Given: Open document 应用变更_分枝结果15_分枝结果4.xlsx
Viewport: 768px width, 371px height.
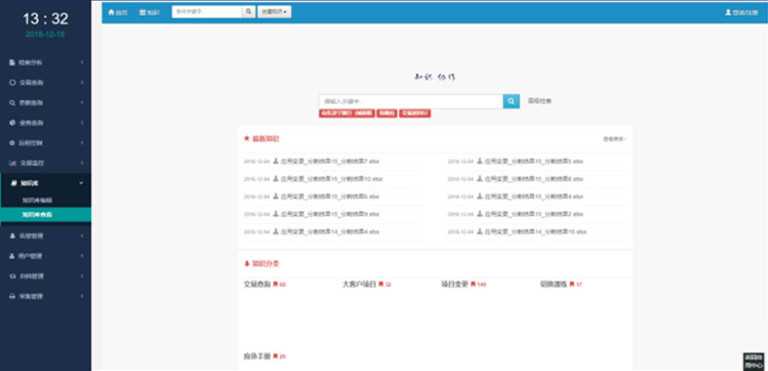Looking at the screenshot, I should coord(534,196).
